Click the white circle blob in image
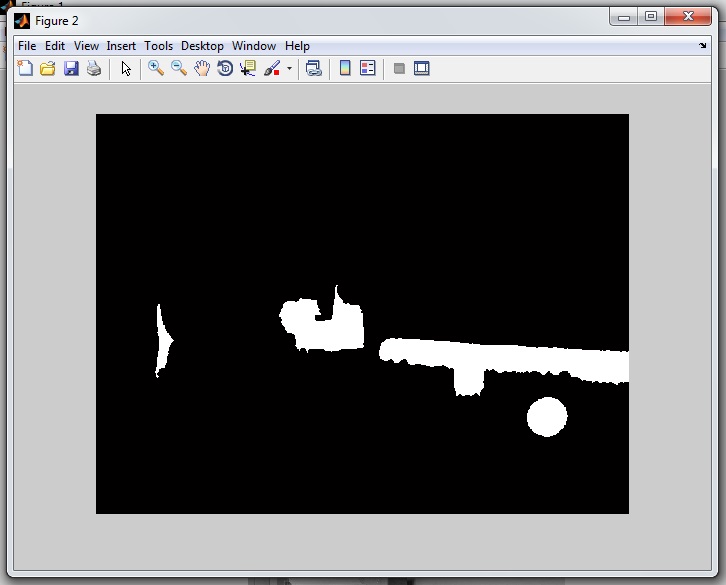Screen dimensions: 726x585 547,417
